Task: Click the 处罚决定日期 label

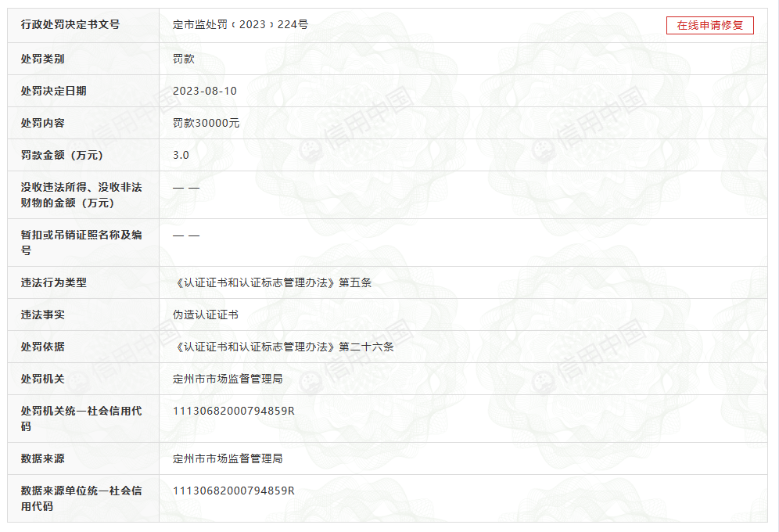Action: [x=54, y=91]
